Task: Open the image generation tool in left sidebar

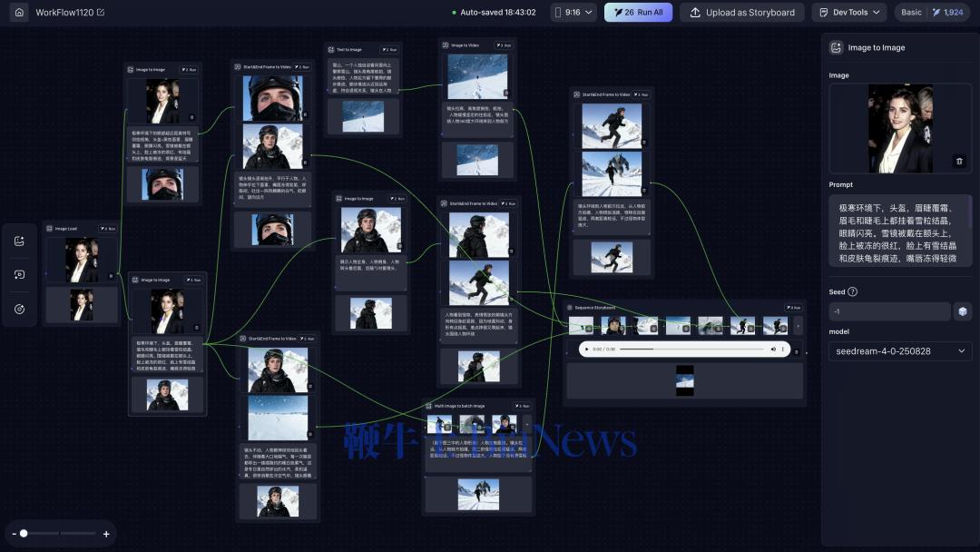Action: click(x=20, y=241)
